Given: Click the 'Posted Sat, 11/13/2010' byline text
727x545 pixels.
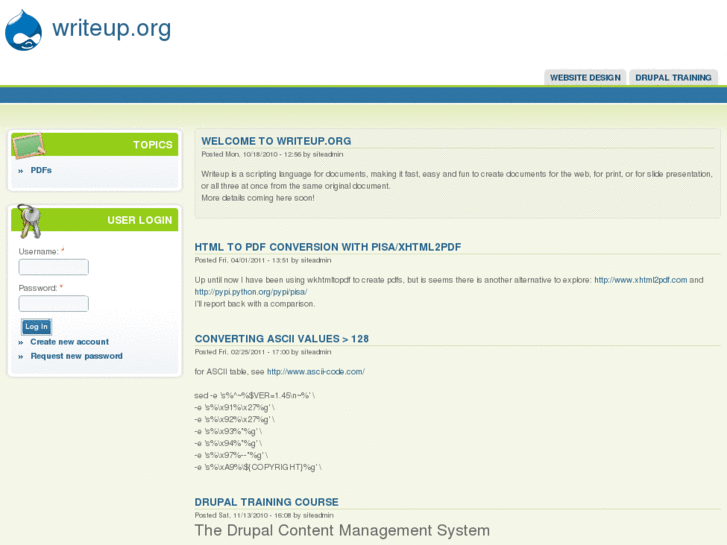Looking at the screenshot, I should [x=264, y=515].
